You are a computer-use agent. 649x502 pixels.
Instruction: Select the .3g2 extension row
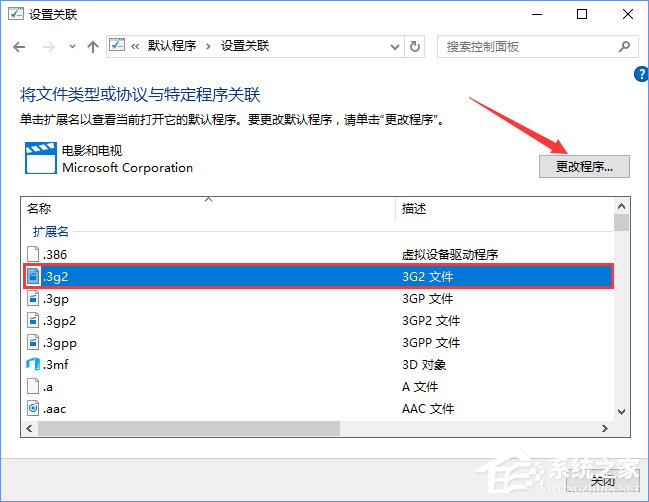pyautogui.click(x=318, y=276)
